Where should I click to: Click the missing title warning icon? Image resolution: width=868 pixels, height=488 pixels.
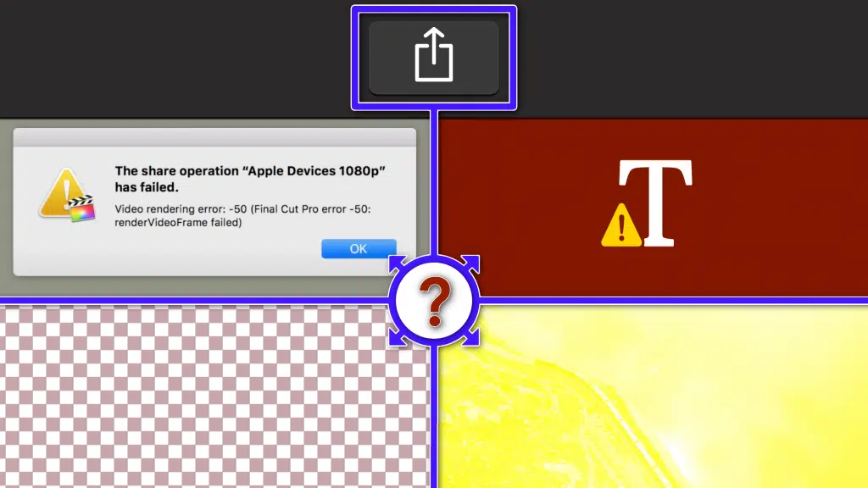coord(621,225)
